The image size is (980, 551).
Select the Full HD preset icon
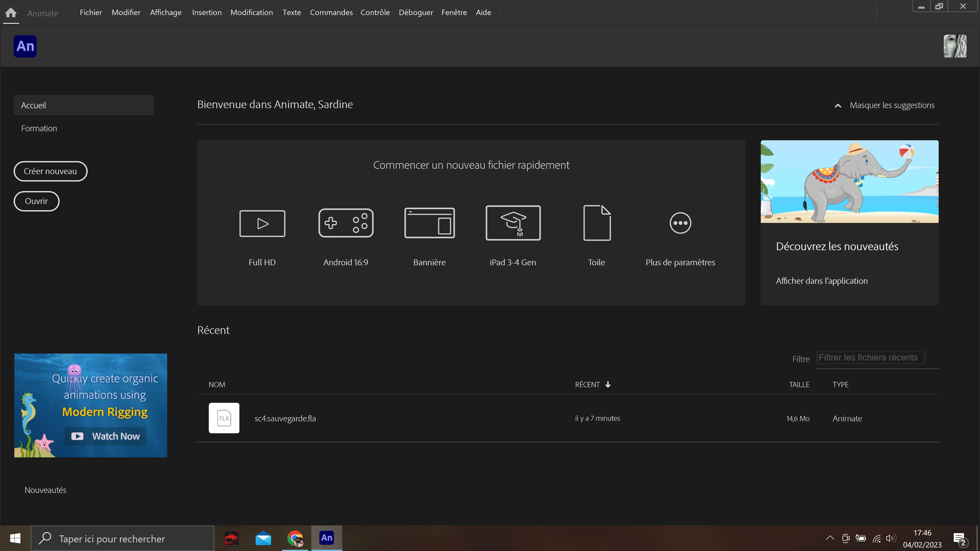(262, 223)
